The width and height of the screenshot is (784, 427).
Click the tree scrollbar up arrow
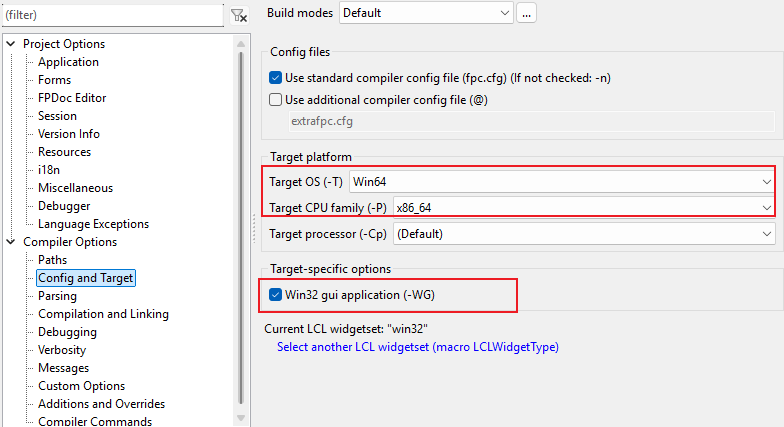point(241,44)
